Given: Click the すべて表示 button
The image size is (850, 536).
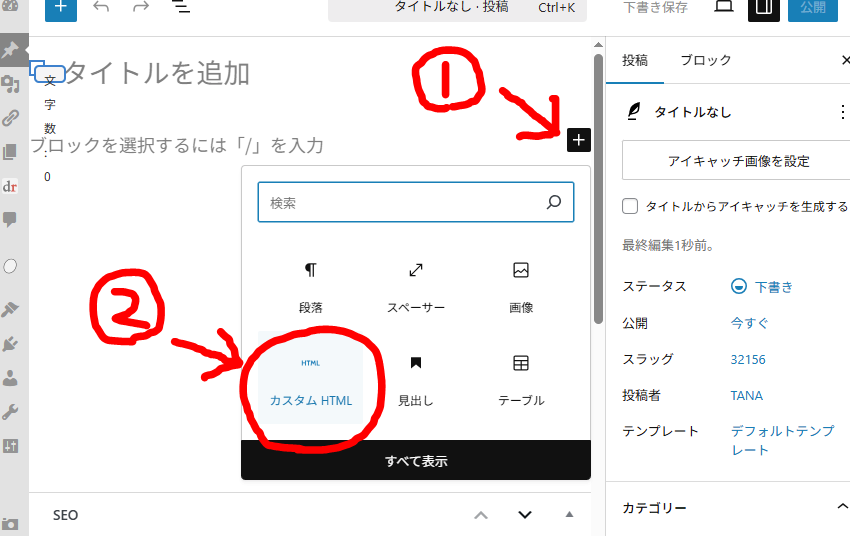Looking at the screenshot, I should 416,461.
